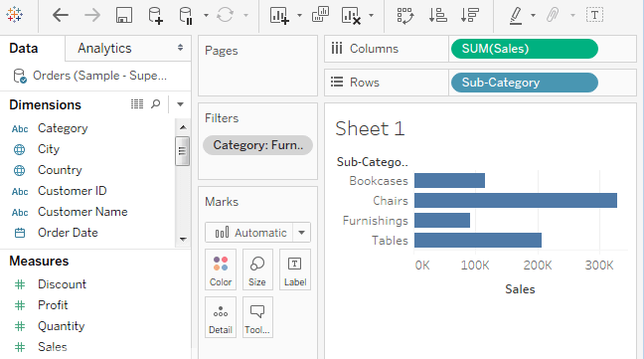Switch to the Analytics tab

click(104, 49)
